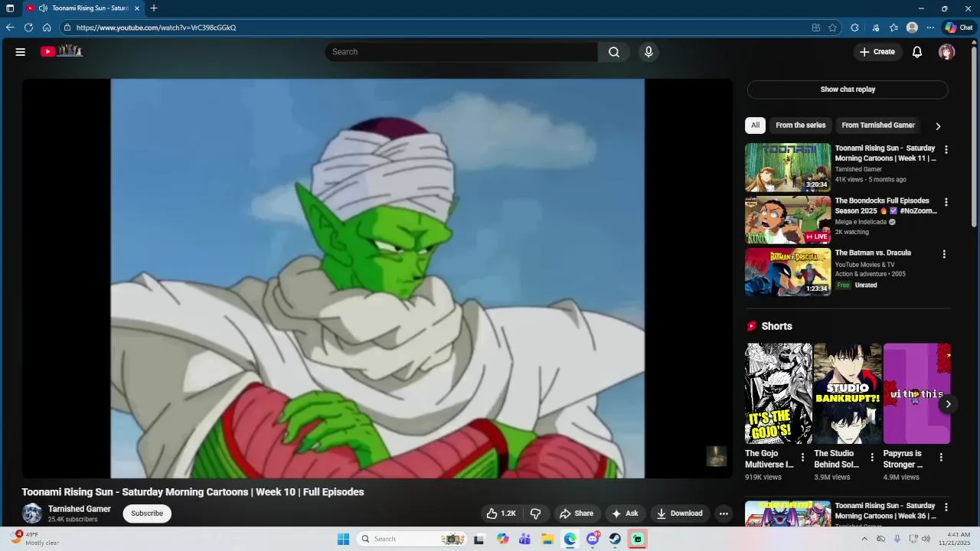Viewport: 980px width, 551px height.
Task: Select the From Tarnished Gamer chip
Action: pyautogui.click(x=878, y=126)
